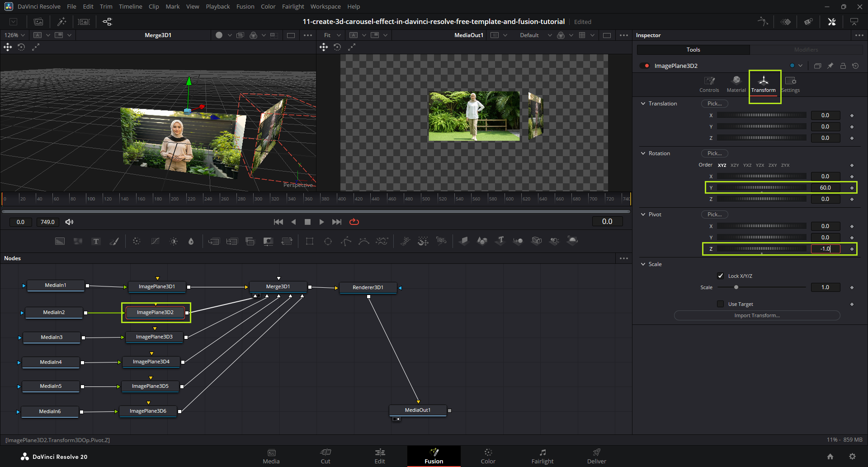The height and width of the screenshot is (467, 868).
Task: Toggle the ImagePlane3D2 enable switch
Action: coord(644,66)
